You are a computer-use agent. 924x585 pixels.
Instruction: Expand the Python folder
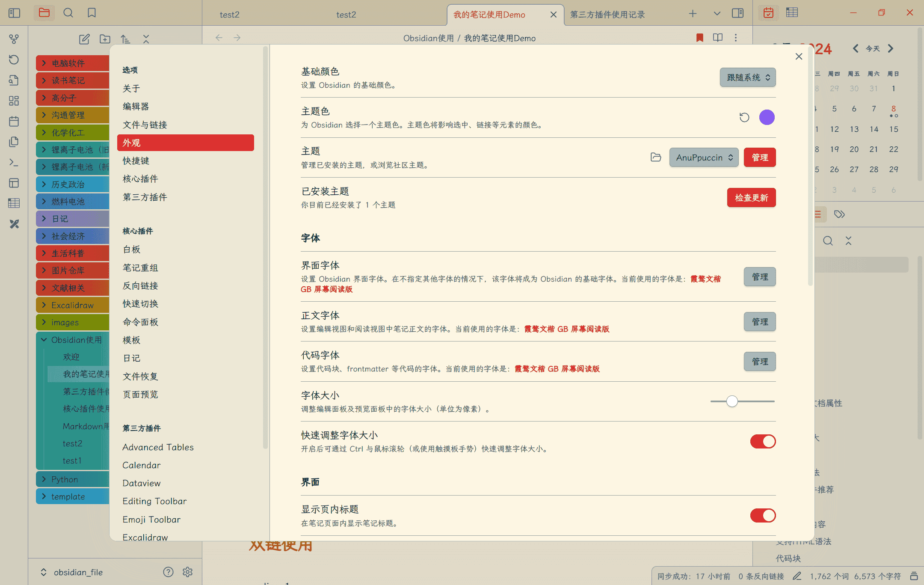pyautogui.click(x=44, y=479)
